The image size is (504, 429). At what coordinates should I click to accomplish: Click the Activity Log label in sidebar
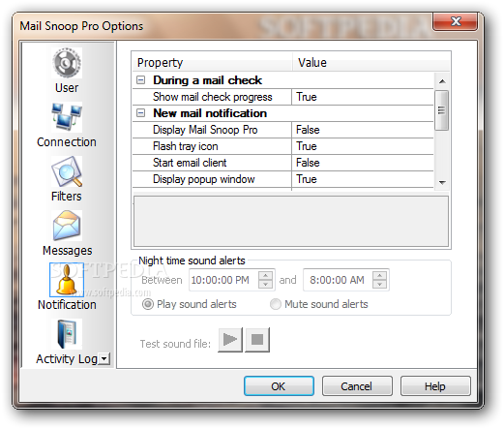(67, 359)
